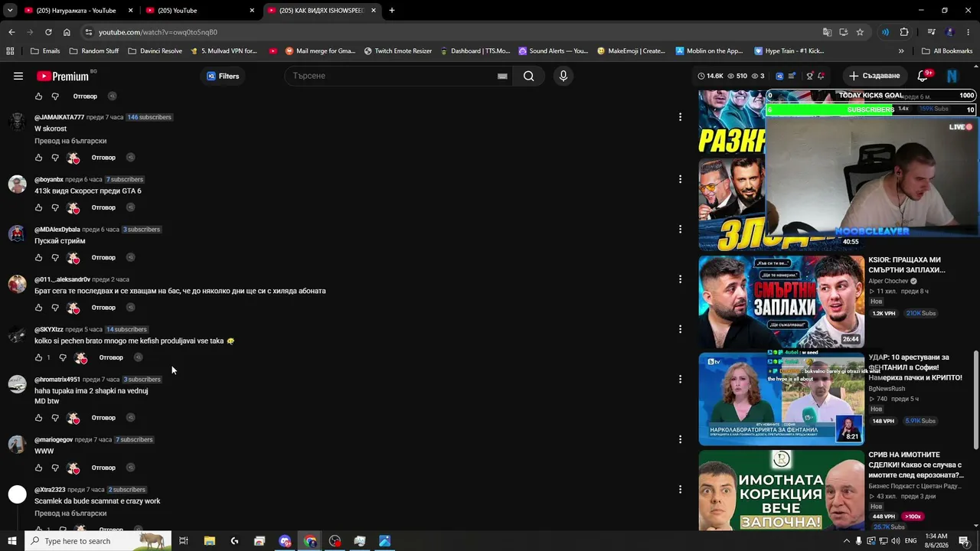Click the Windows taskbar search box

(98, 541)
